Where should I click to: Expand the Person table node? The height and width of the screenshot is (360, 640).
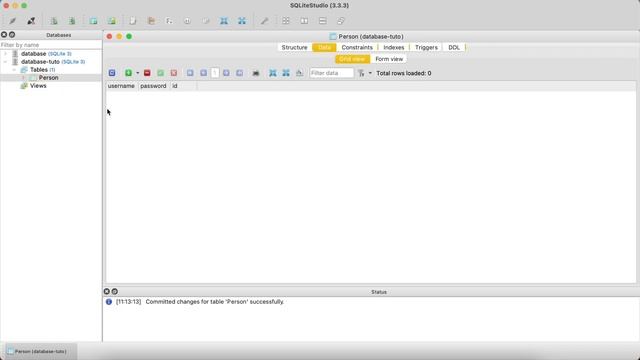[x=24, y=78]
